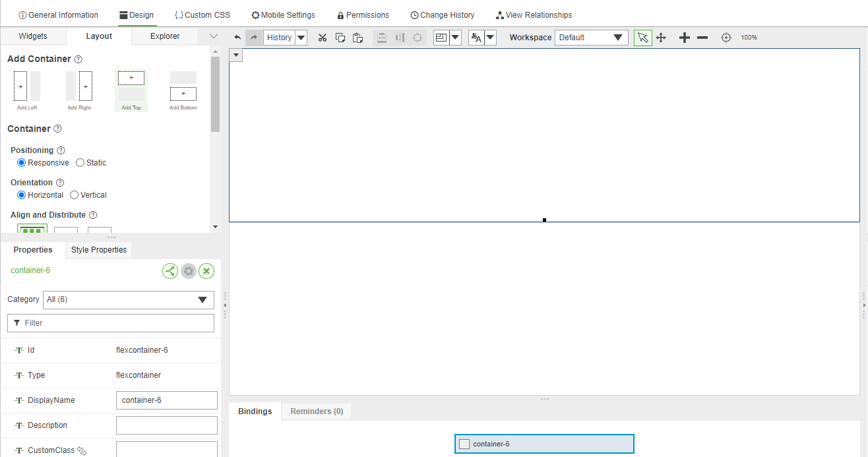Click inside the Filter input field
Viewport: 868px width, 457px height.
point(110,323)
